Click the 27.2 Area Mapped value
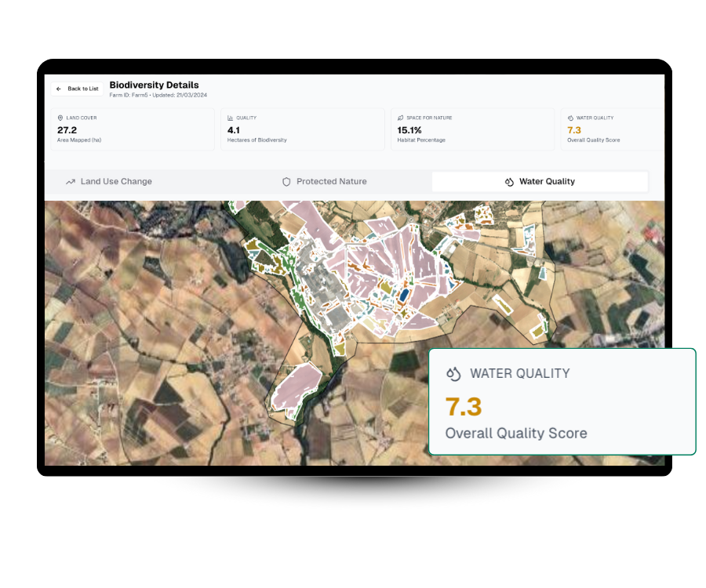Viewport: 706px width, 588px height. coord(67,130)
